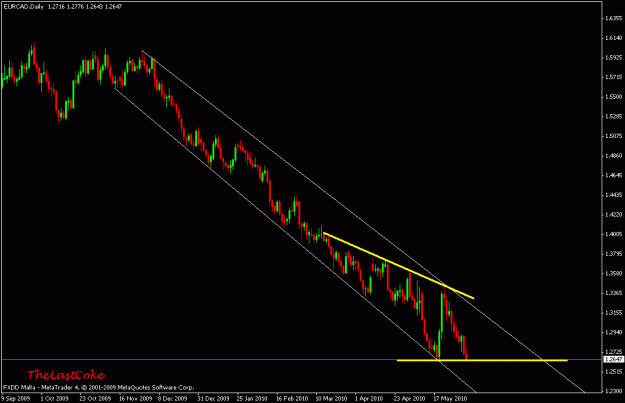Click the 1.2725 price axis label
This screenshot has height=403, width=625.
pyautogui.click(x=613, y=352)
